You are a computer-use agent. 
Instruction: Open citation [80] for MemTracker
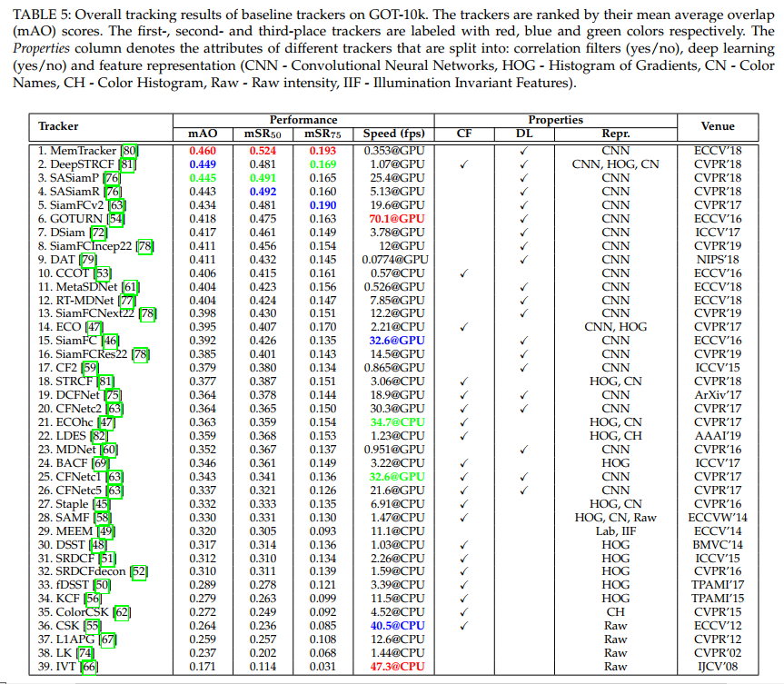(x=131, y=151)
